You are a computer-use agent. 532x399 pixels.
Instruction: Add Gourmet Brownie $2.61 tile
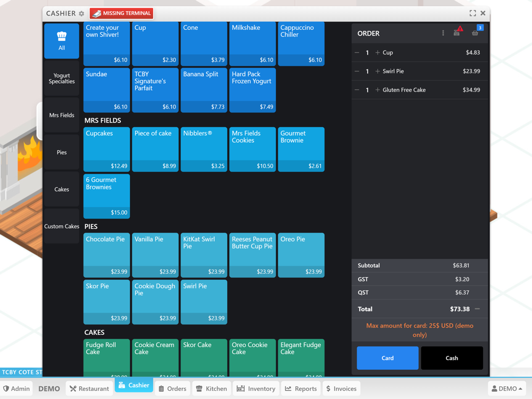tap(301, 149)
